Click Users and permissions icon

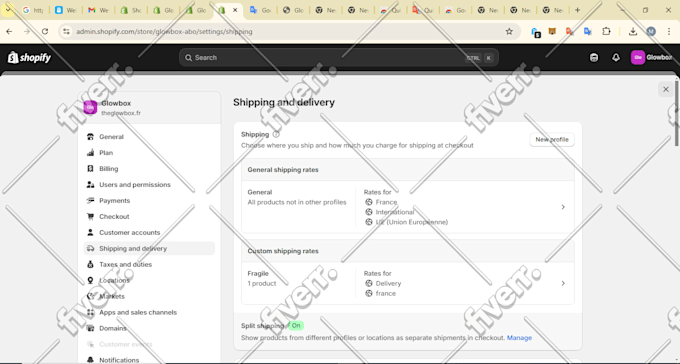coord(90,185)
